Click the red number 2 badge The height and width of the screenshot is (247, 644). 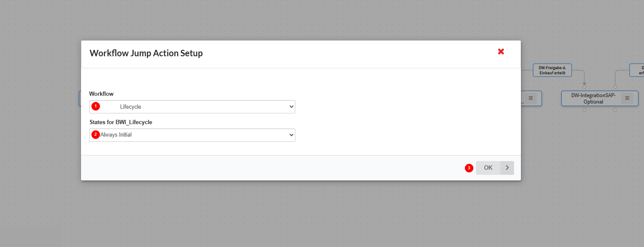coord(96,134)
